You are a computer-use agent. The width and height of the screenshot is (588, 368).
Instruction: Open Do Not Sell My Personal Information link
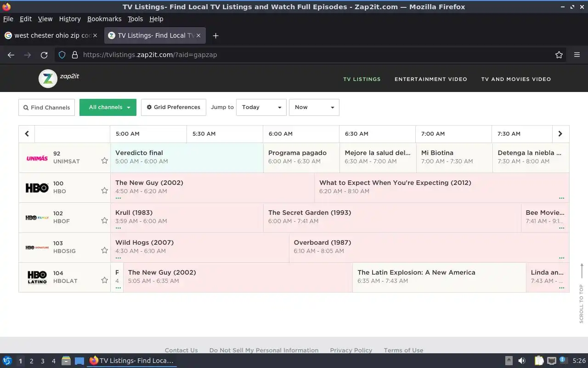pos(264,350)
